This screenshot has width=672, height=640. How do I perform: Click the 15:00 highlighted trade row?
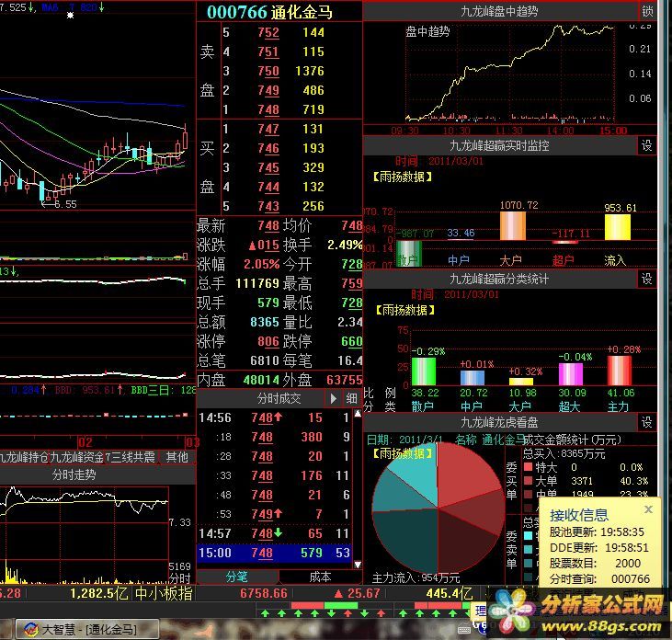274,553
